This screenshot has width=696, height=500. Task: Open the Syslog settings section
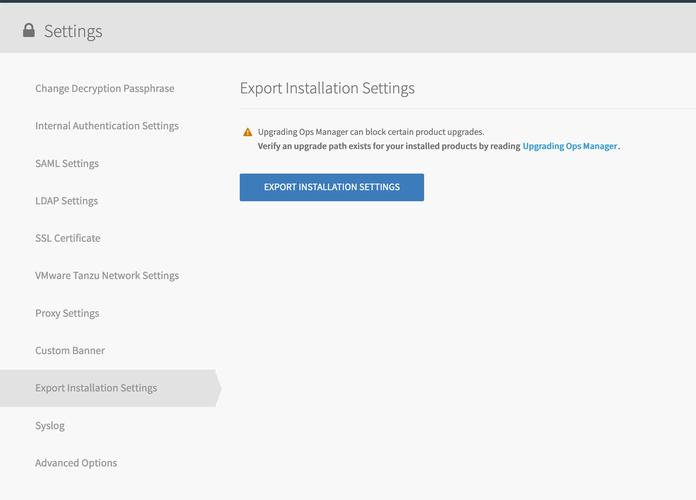50,426
